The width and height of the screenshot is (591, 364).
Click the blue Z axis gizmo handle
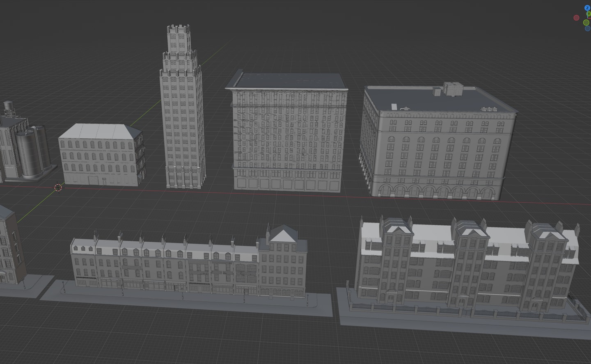[587, 8]
